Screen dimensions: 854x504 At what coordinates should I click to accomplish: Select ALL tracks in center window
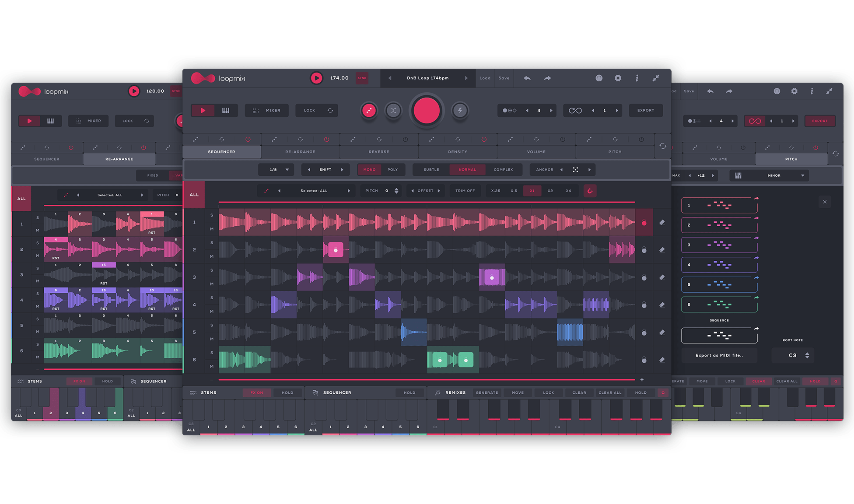point(194,194)
